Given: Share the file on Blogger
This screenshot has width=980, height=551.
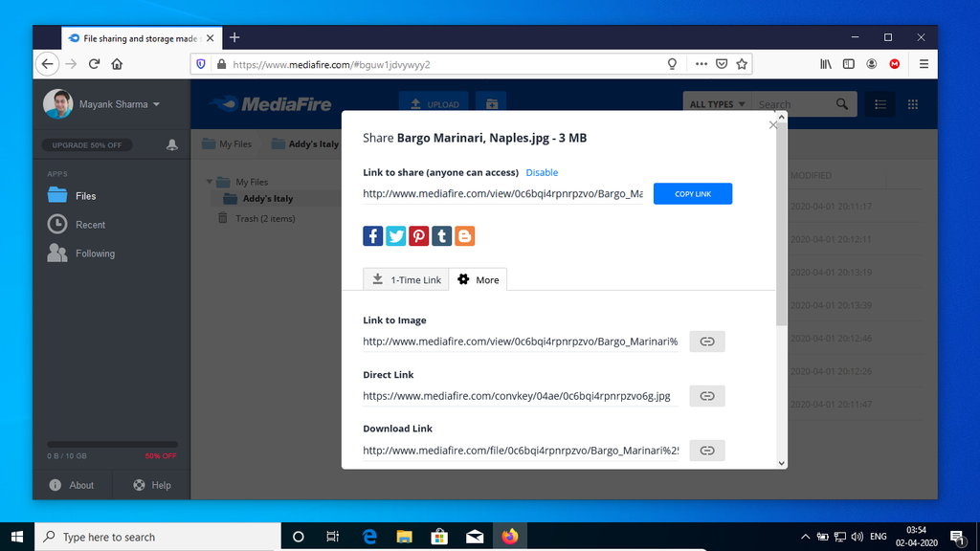Looking at the screenshot, I should click(464, 235).
